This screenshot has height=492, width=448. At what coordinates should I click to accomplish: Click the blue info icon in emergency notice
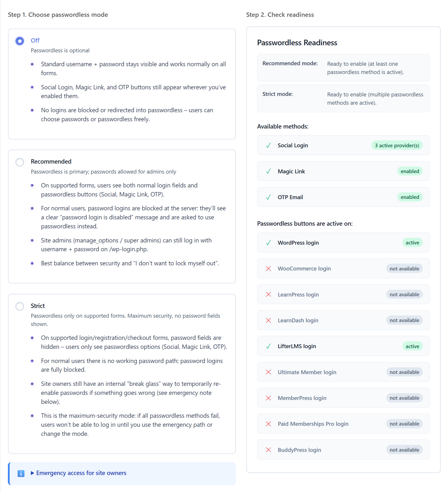(x=21, y=473)
